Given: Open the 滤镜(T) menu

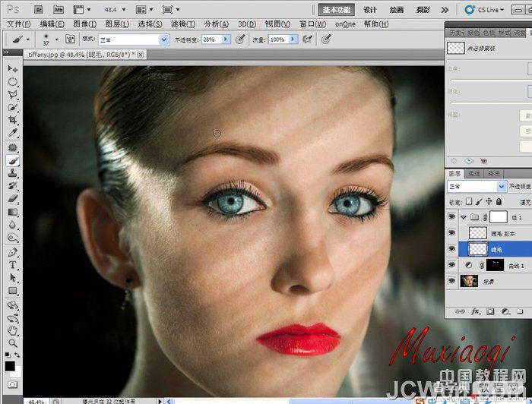Looking at the screenshot, I should pos(183,24).
